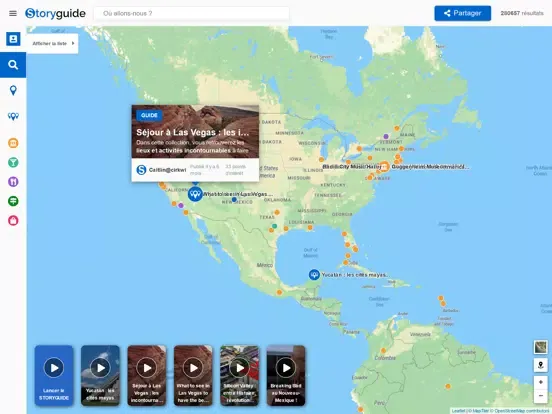The width and height of the screenshot is (552, 414).
Task: Zoom in with the plus button
Action: 541,382
